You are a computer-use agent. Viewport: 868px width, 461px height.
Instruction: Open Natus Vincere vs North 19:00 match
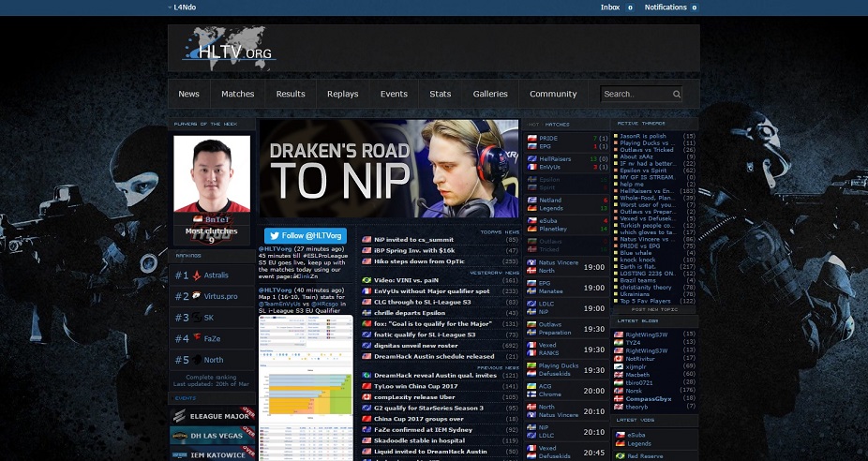pyautogui.click(x=567, y=267)
